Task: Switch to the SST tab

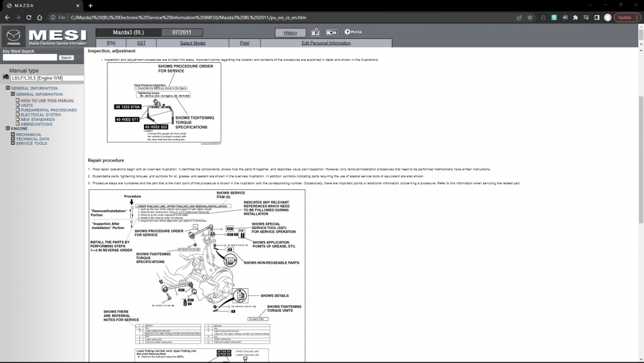Action: [x=141, y=43]
